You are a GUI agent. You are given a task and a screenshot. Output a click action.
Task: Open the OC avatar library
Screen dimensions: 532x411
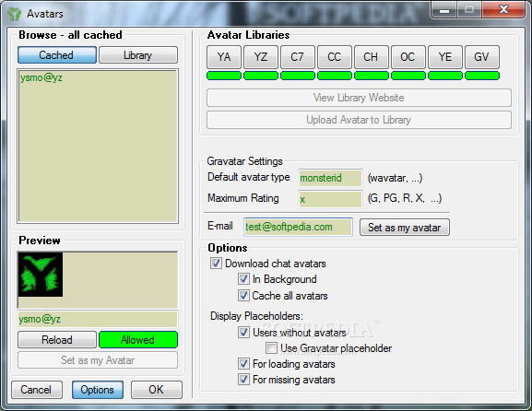408,57
